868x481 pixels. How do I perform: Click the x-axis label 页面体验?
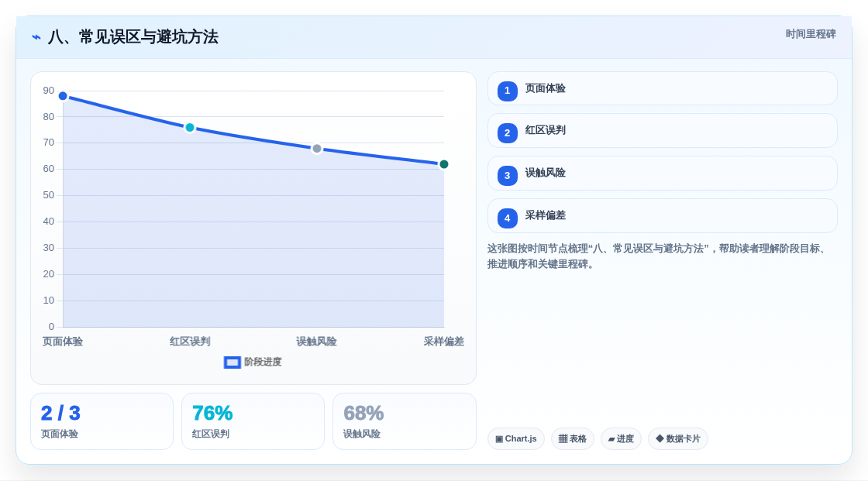point(63,342)
